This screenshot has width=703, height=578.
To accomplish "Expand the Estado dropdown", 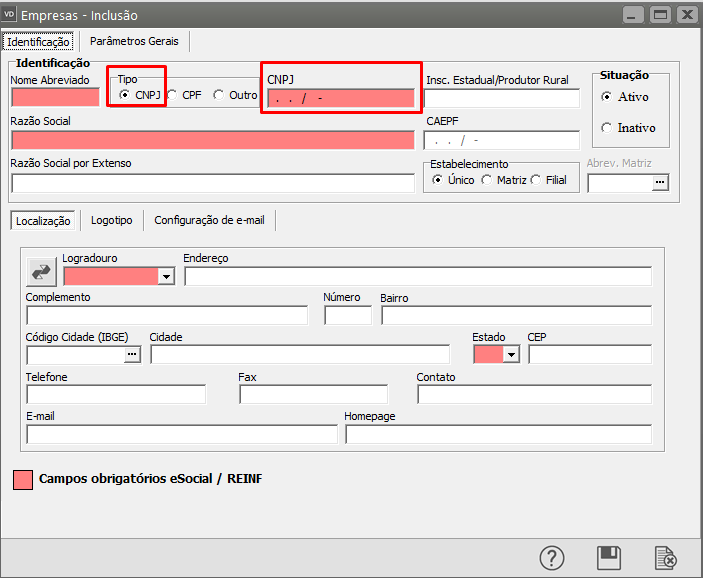I will tap(512, 355).
